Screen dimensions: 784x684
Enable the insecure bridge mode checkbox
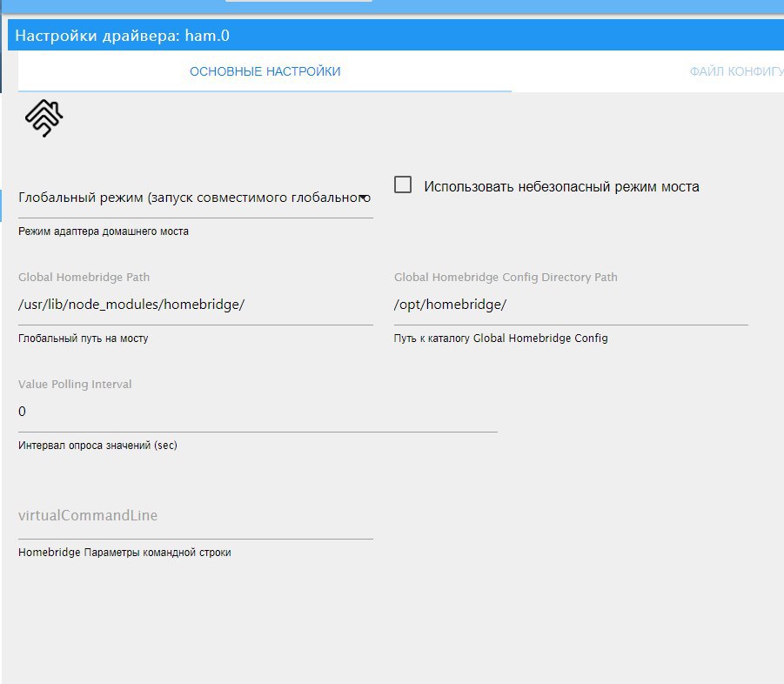403,184
